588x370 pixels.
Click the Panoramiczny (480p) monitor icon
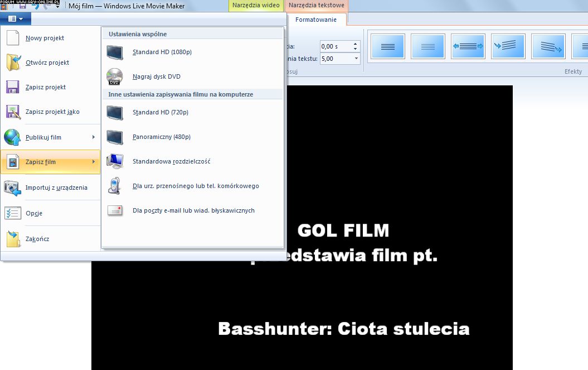[x=115, y=137]
